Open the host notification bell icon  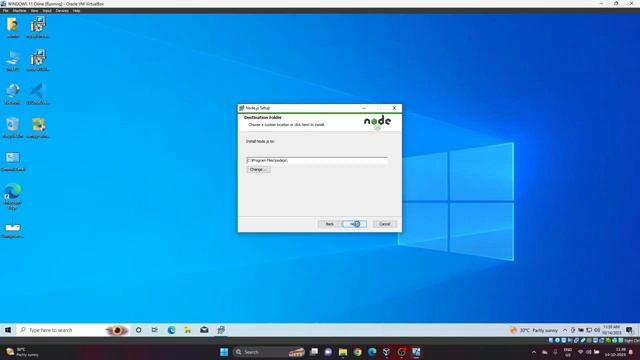pos(631,352)
